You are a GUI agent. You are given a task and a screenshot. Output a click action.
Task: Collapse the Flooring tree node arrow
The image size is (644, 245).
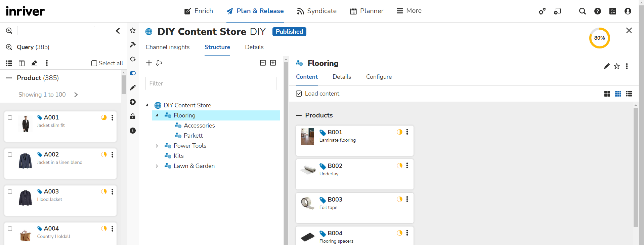(x=157, y=115)
